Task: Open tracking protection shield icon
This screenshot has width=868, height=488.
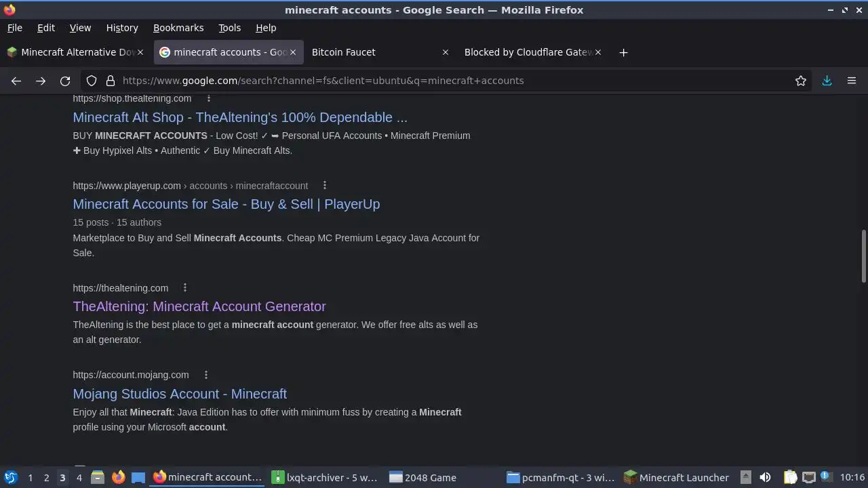Action: (92, 81)
